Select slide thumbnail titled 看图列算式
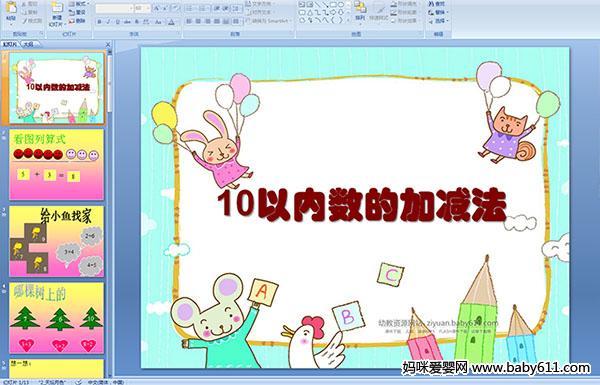600x385 pixels. 56,165
